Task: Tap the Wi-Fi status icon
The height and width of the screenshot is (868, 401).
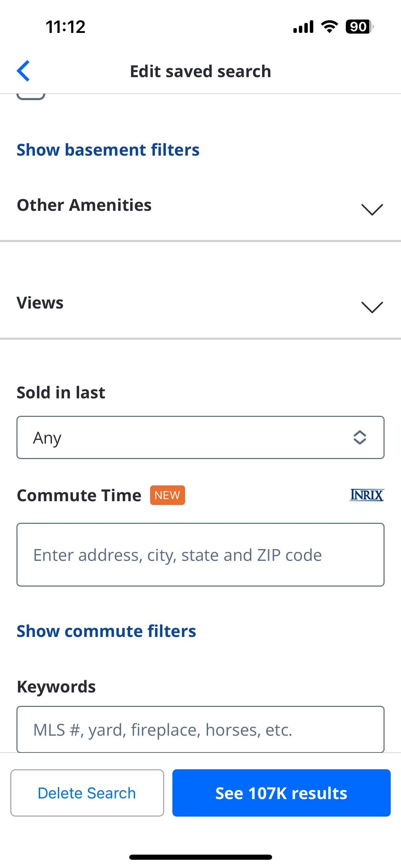Action: (x=329, y=26)
